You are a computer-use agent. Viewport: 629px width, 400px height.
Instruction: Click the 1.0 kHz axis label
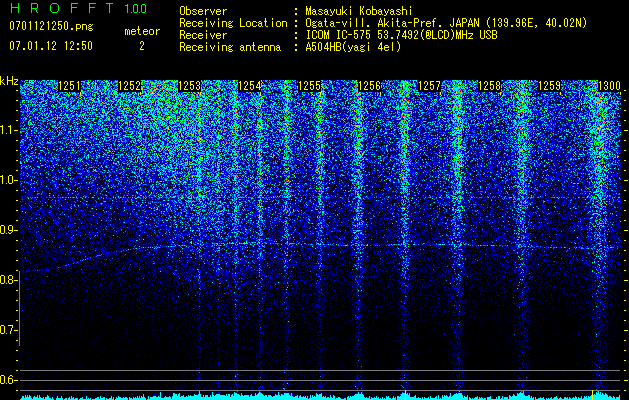pyautogui.click(x=9, y=180)
